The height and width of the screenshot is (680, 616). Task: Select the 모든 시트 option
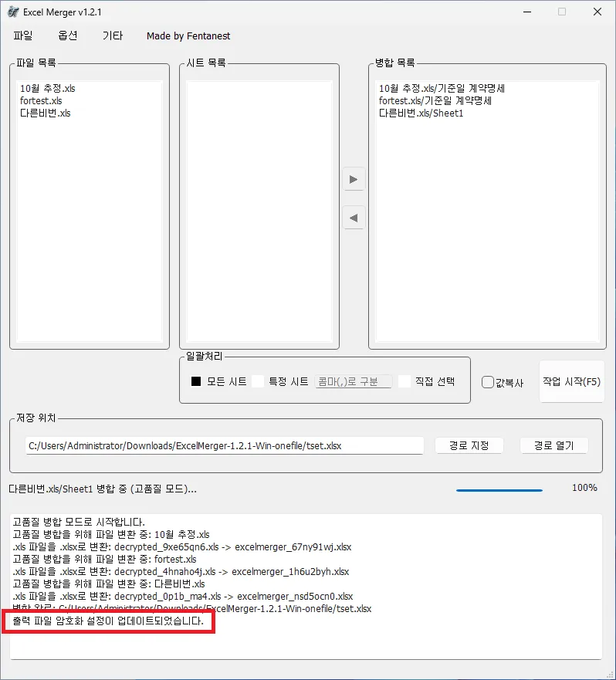[196, 381]
